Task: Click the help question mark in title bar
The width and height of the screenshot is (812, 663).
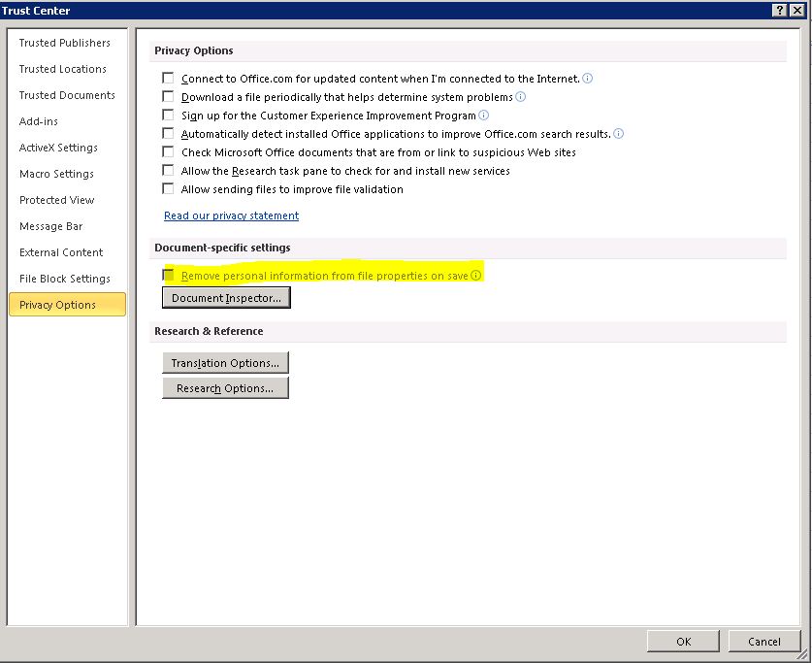Action: (x=779, y=10)
